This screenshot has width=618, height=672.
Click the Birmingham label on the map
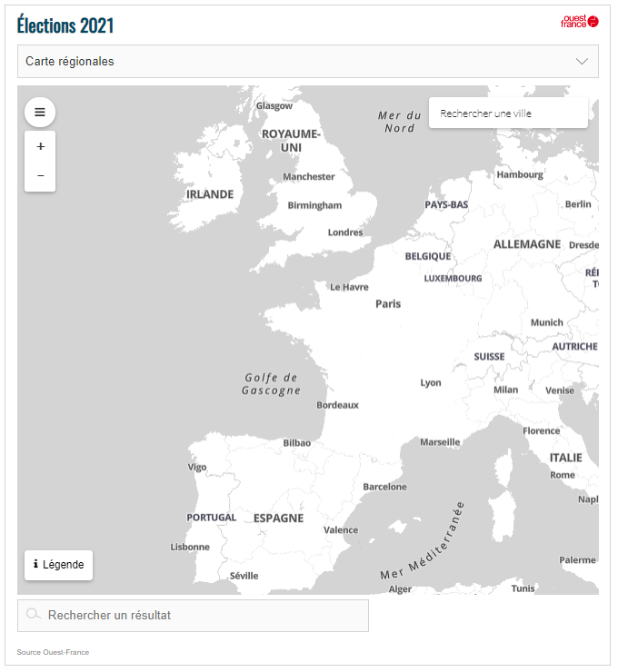click(x=314, y=206)
